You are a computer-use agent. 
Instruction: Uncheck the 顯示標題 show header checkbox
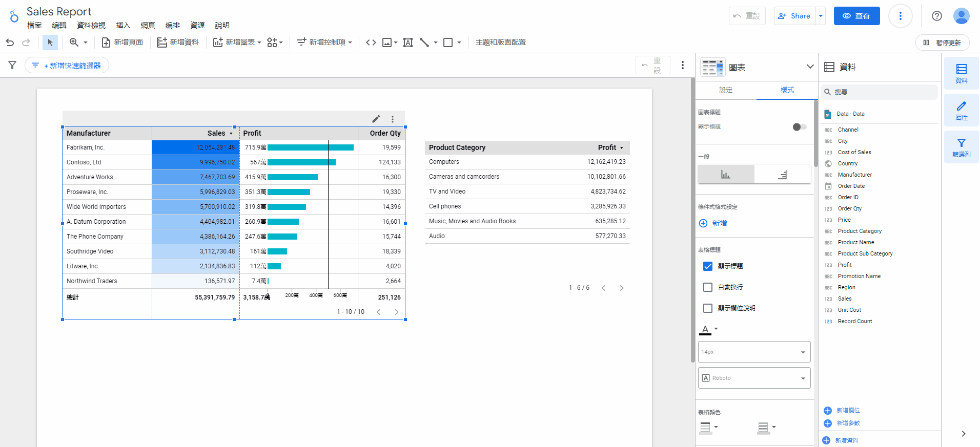click(708, 266)
